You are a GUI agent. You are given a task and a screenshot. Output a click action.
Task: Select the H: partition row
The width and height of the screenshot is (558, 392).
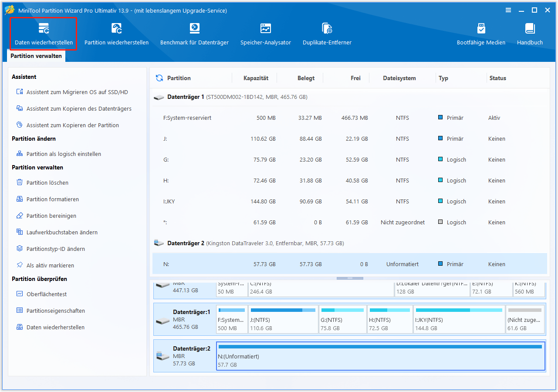coord(350,181)
